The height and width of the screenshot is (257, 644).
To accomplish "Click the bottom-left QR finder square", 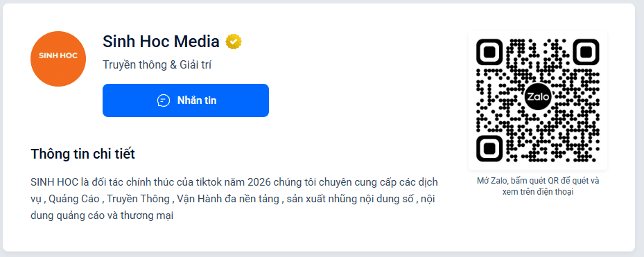I will pos(489,148).
